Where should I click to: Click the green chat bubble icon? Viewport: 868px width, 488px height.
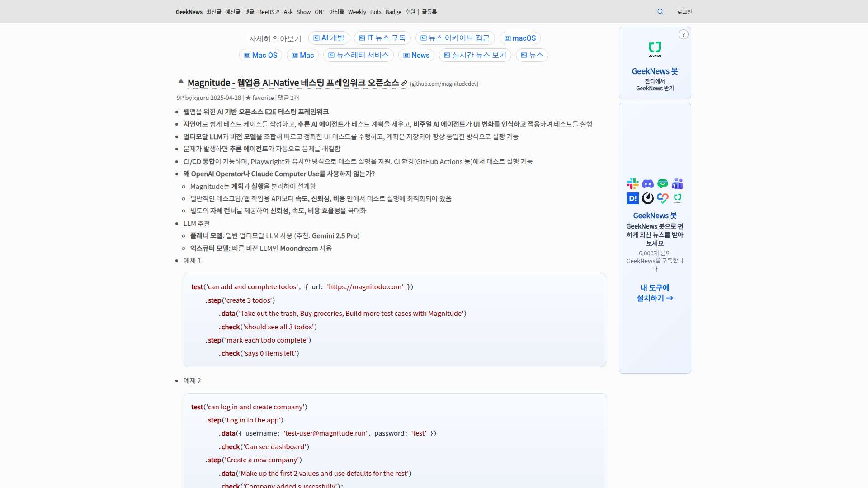663,183
